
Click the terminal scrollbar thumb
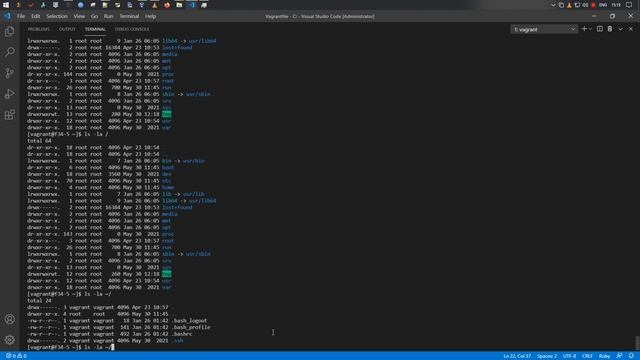637,342
